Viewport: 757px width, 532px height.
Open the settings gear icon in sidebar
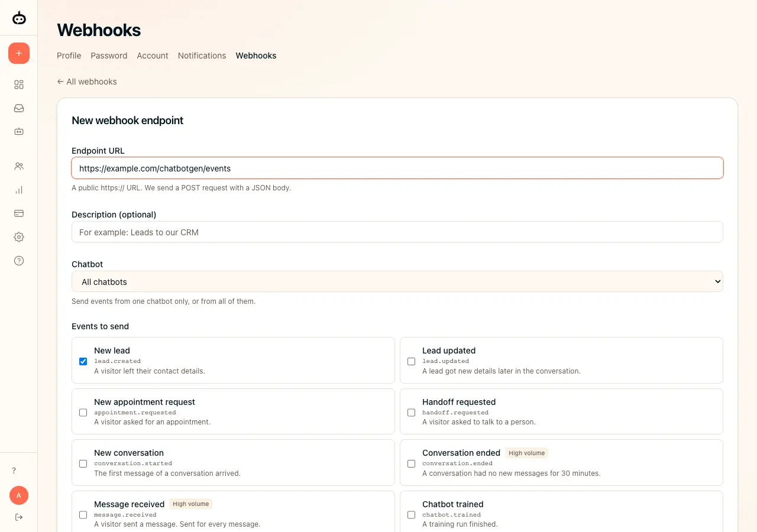(x=19, y=237)
